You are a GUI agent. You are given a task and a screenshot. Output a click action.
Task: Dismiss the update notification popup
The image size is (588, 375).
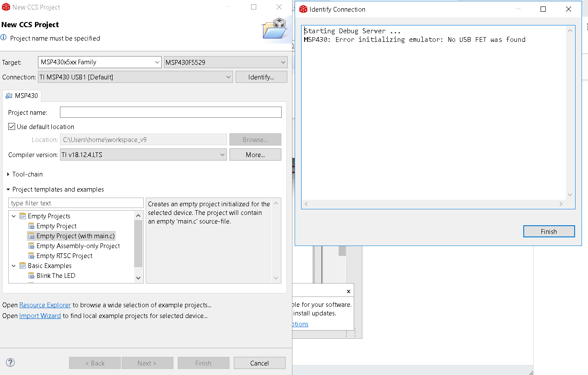[349, 291]
